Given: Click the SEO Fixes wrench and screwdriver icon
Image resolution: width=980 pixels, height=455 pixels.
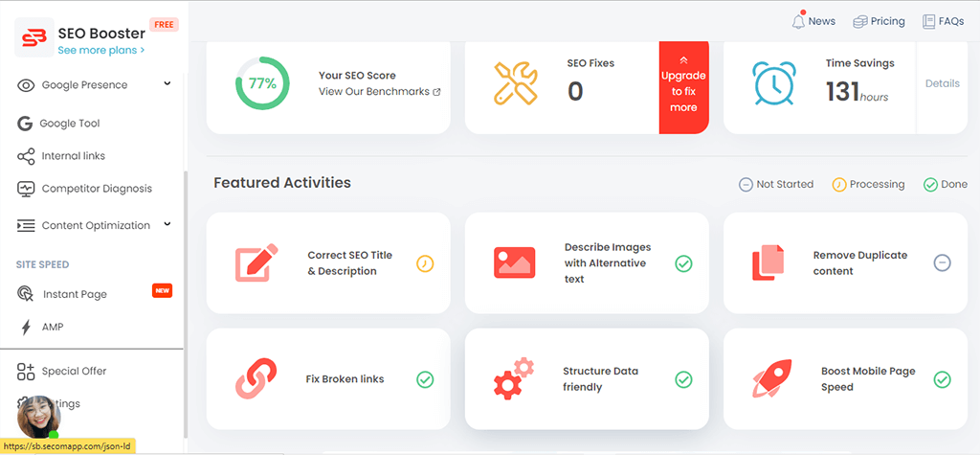Looking at the screenshot, I should click(x=515, y=82).
